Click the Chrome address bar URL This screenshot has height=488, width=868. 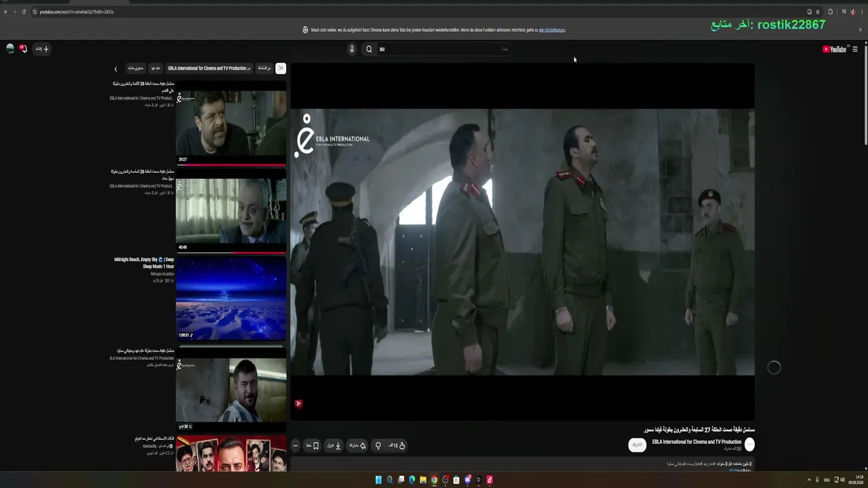point(76,12)
